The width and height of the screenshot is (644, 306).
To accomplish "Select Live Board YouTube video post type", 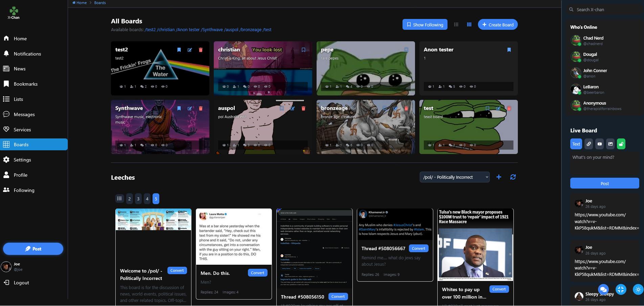I will (600, 144).
